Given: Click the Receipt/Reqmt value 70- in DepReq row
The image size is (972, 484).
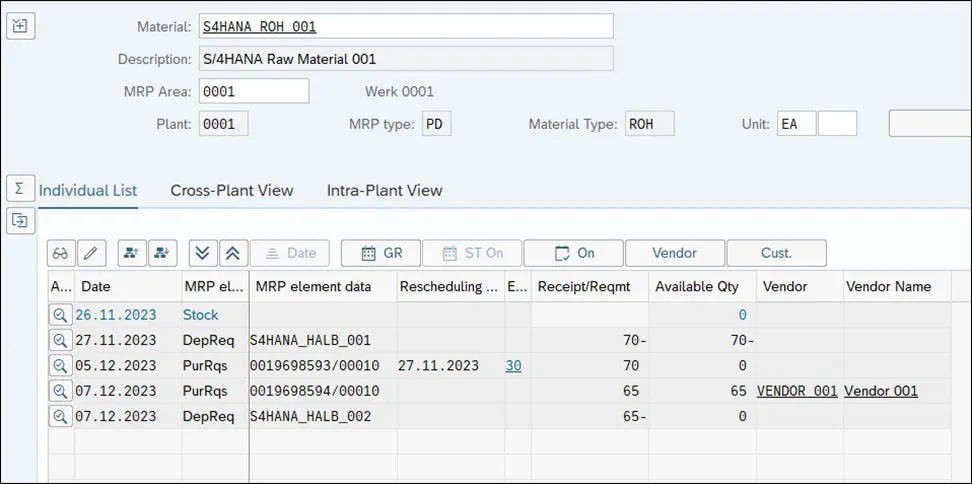Looking at the screenshot, I should pyautogui.click(x=635, y=340).
